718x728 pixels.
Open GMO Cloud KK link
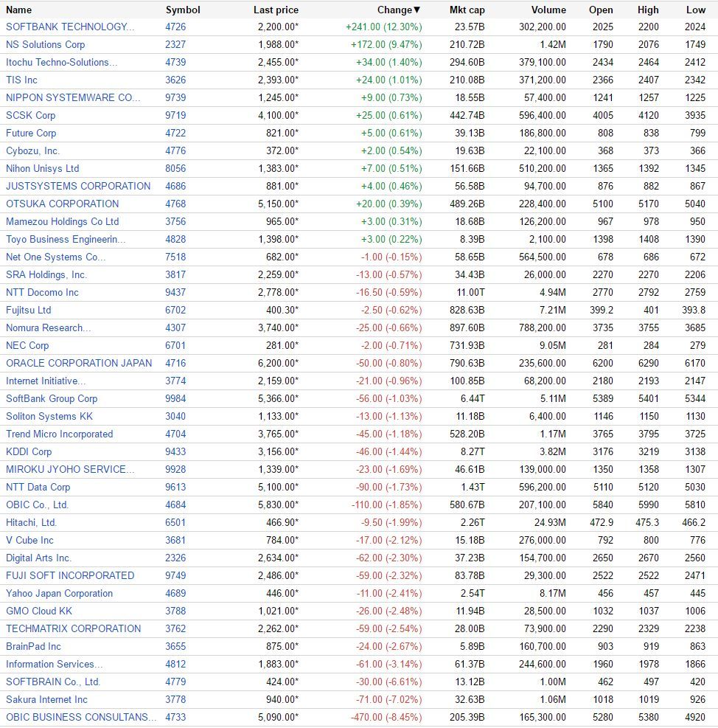click(39, 611)
